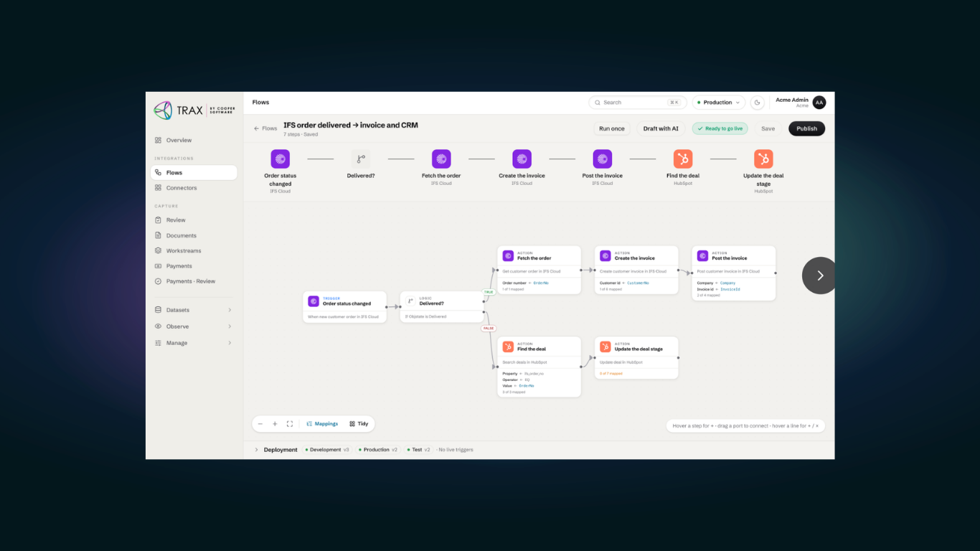Toggle dark mode with moon icon
This screenshot has height=551, width=980.
coord(758,103)
